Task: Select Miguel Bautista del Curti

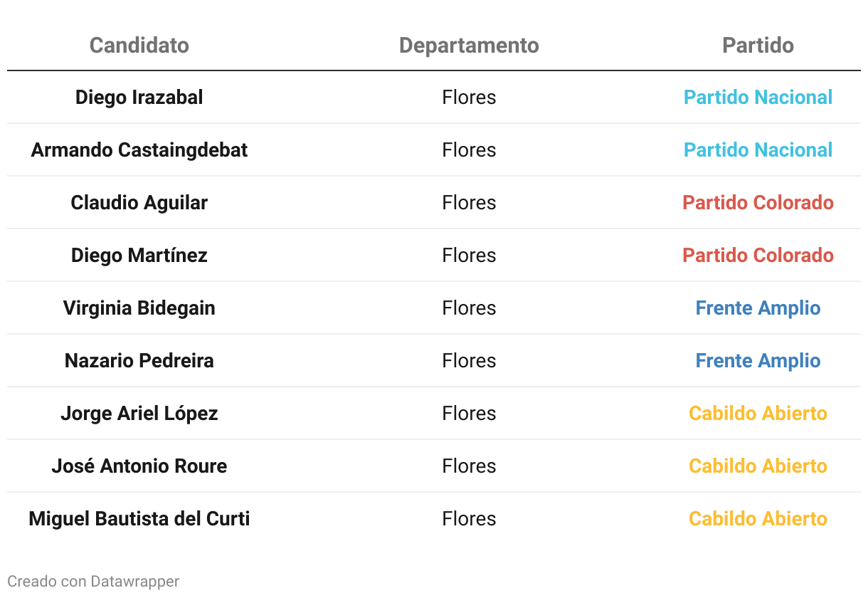Action: pyautogui.click(x=139, y=519)
